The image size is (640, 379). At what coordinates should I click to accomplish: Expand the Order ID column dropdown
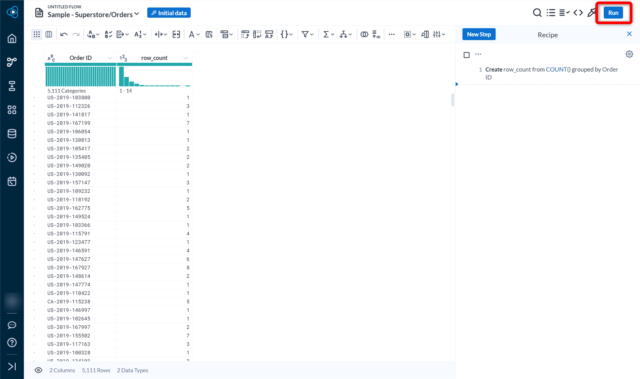click(109, 58)
